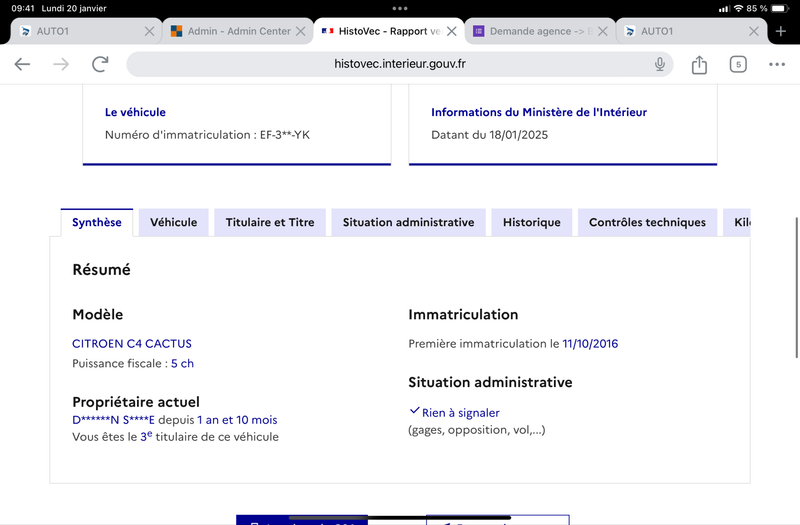The height and width of the screenshot is (525, 800).
Task: Tap the battery indicator
Action: click(x=780, y=8)
